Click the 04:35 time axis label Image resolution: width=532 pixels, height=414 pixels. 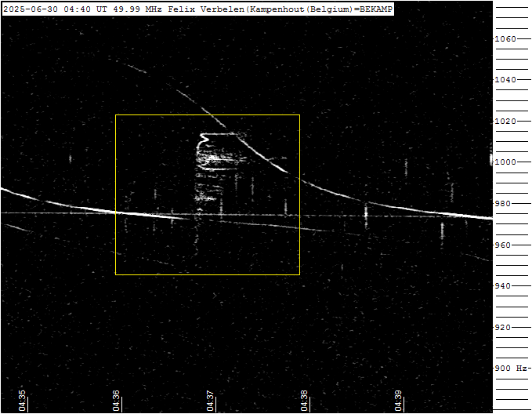point(23,401)
